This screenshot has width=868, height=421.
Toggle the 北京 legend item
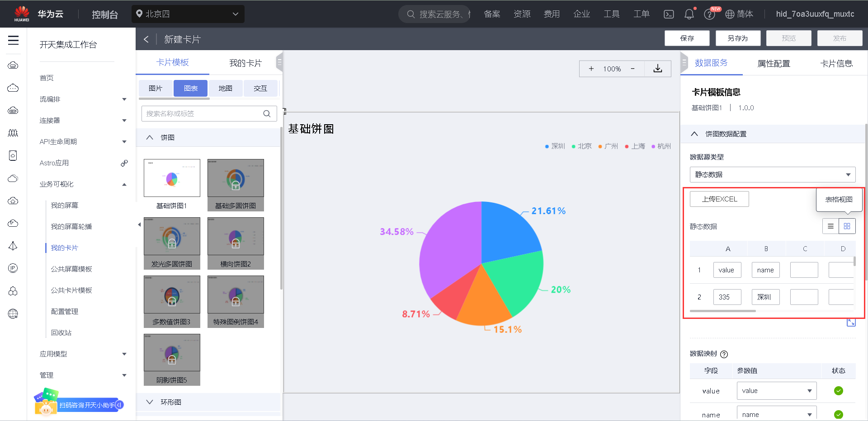582,146
